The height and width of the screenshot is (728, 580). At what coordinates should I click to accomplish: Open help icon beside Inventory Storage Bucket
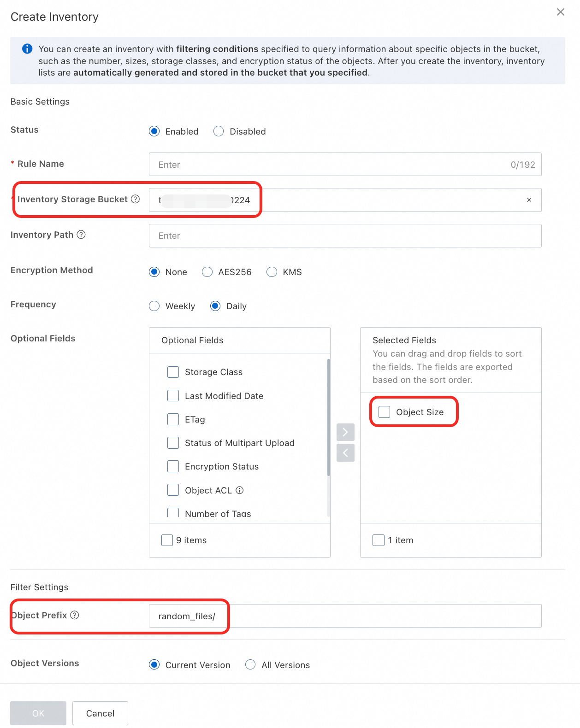[x=135, y=199]
